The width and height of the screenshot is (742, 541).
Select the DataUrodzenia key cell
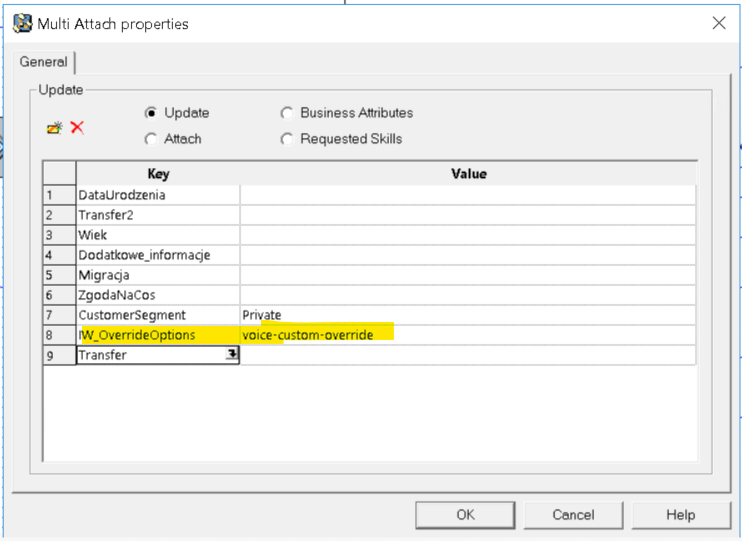(x=122, y=195)
